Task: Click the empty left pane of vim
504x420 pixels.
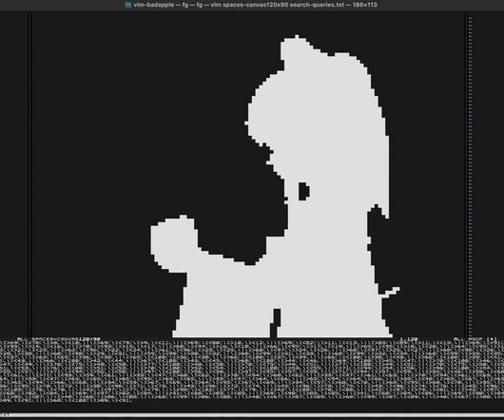Action: tap(15, 175)
